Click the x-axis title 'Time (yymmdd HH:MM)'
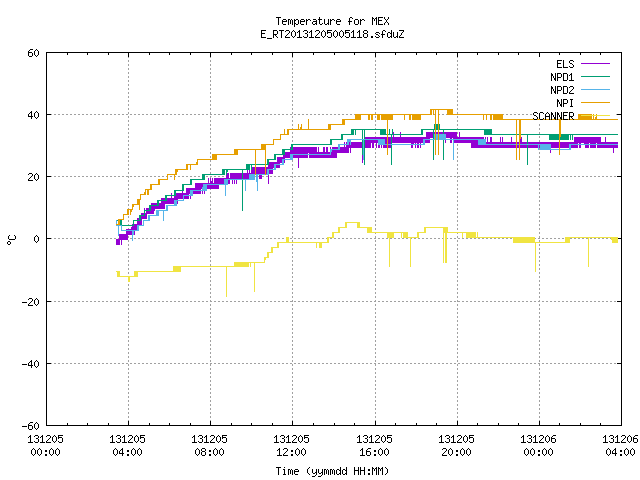Screen dimensions: 640x480 [x=332, y=471]
